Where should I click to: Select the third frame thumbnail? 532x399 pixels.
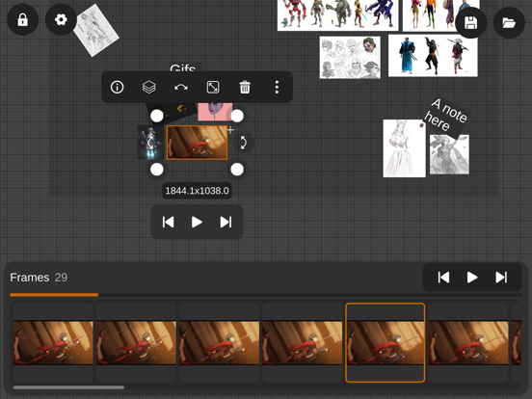click(x=219, y=343)
